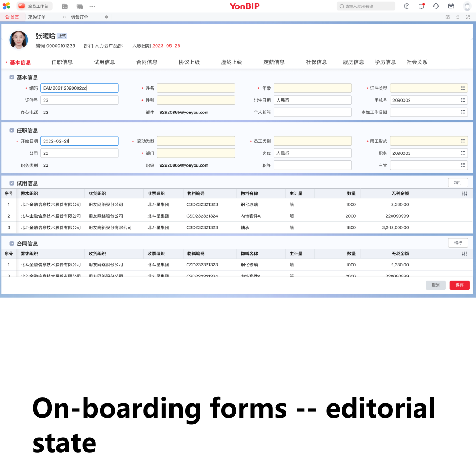Go to the 首页 home tab
The image size is (476, 459).
pos(12,17)
